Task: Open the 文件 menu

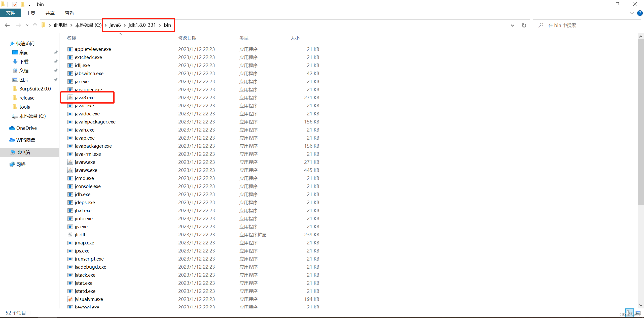Action: pyautogui.click(x=11, y=13)
